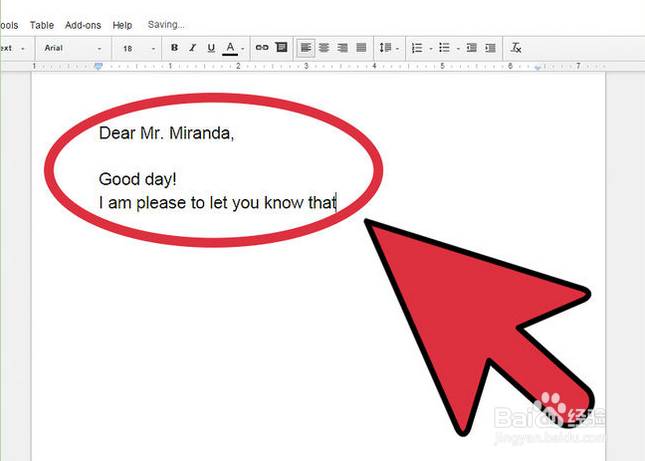Clear formatting
Image resolution: width=645 pixels, height=461 pixels.
pos(516,48)
